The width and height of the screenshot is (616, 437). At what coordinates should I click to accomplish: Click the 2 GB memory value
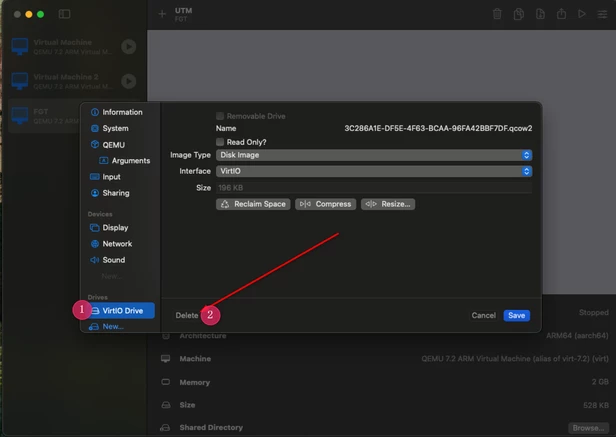[600, 382]
